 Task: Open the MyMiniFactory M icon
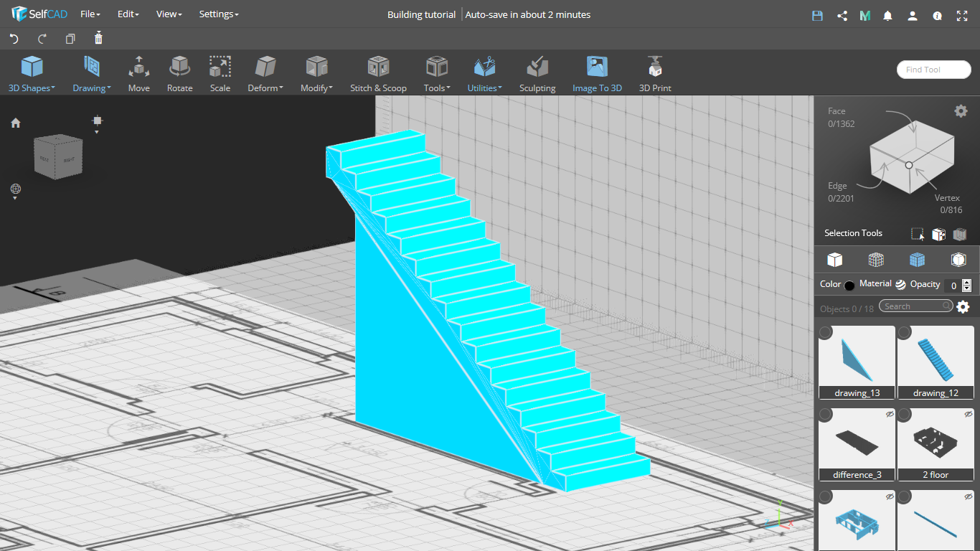point(865,15)
